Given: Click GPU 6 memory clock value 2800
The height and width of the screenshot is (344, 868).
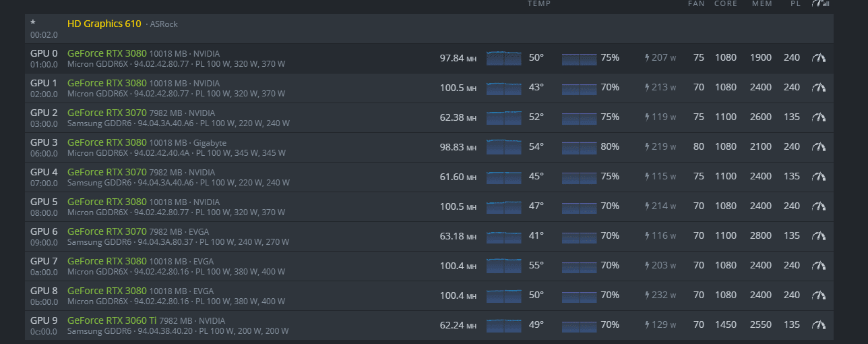Looking at the screenshot, I should (x=761, y=236).
